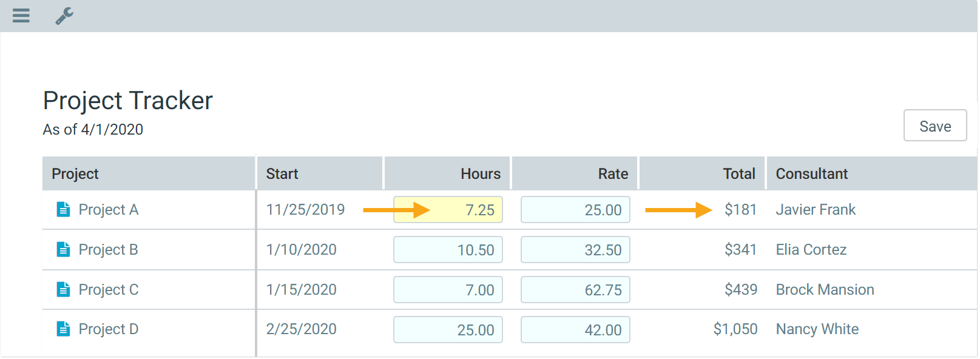Screen dimensions: 980x359
Task: Click the Project C document icon
Action: pos(63,289)
